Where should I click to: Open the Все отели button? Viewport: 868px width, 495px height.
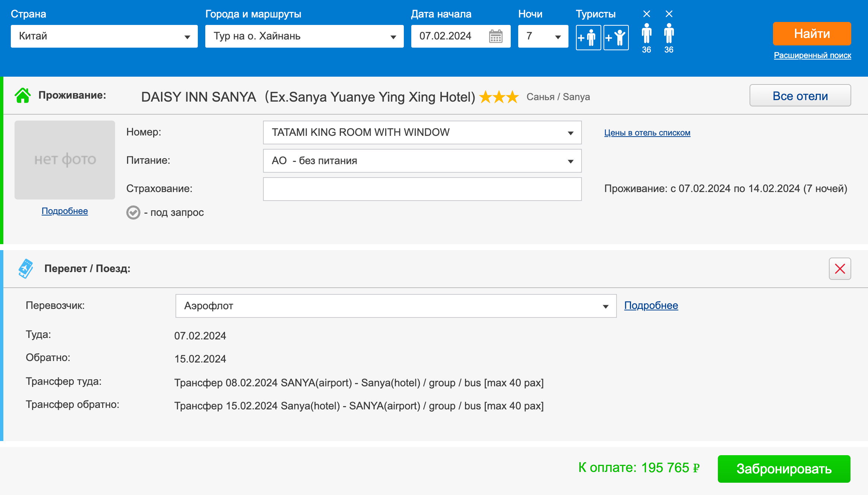pyautogui.click(x=800, y=96)
